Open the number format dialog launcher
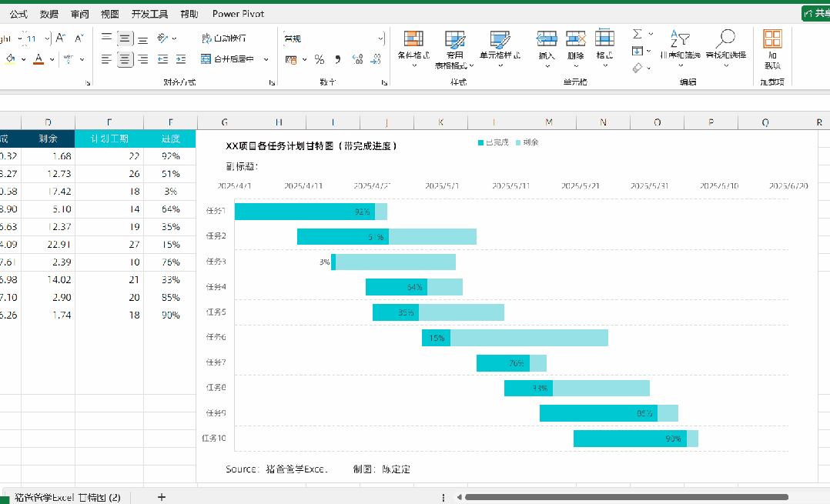Viewport: 830px width, 504px height. coord(383,82)
